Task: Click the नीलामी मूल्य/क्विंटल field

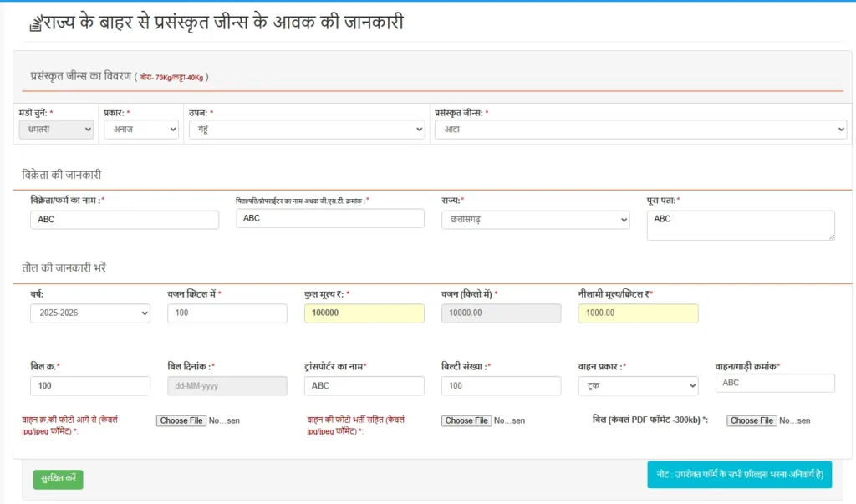Action: tap(638, 313)
